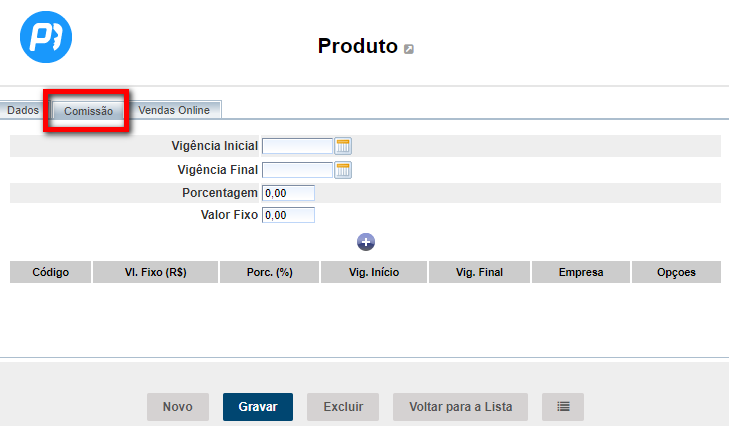Switch to the Dados tab
The width and height of the screenshot is (729, 426).
coord(23,110)
